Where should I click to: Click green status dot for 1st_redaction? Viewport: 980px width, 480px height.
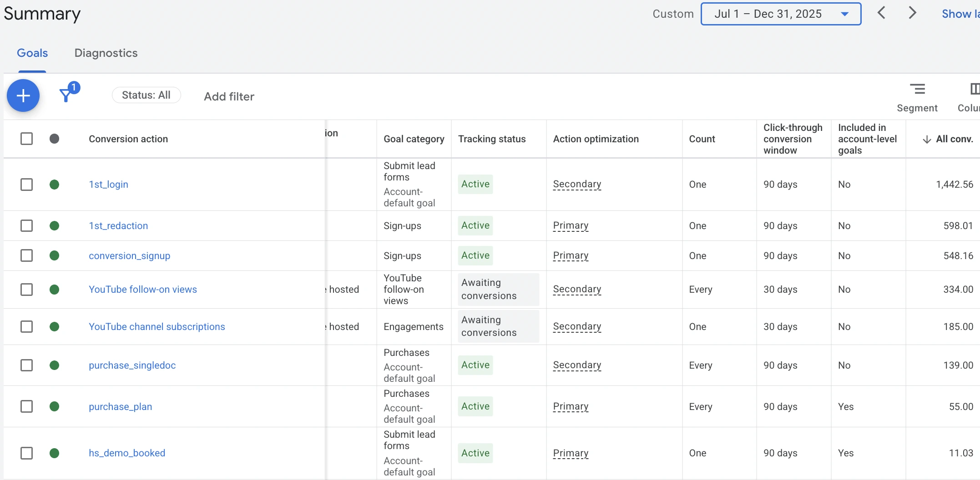[x=54, y=225]
